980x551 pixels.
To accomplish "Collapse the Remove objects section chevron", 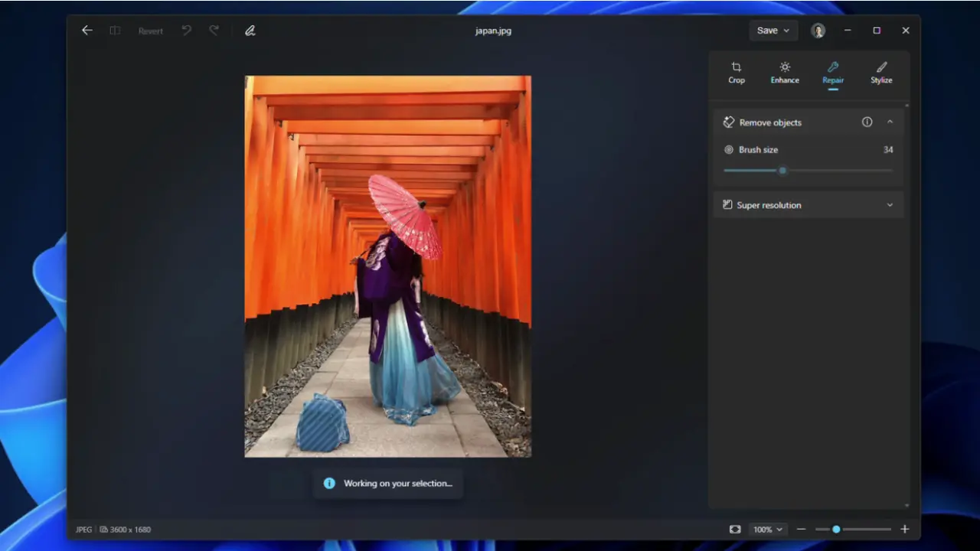I will click(x=890, y=122).
